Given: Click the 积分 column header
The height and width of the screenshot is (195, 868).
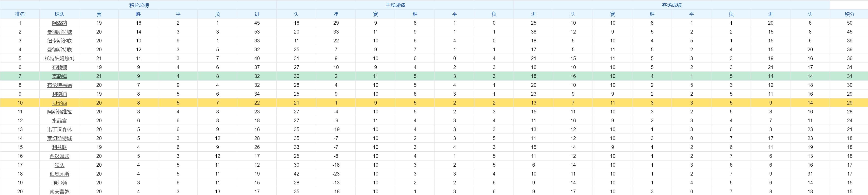Looking at the screenshot, I should click(x=850, y=14).
